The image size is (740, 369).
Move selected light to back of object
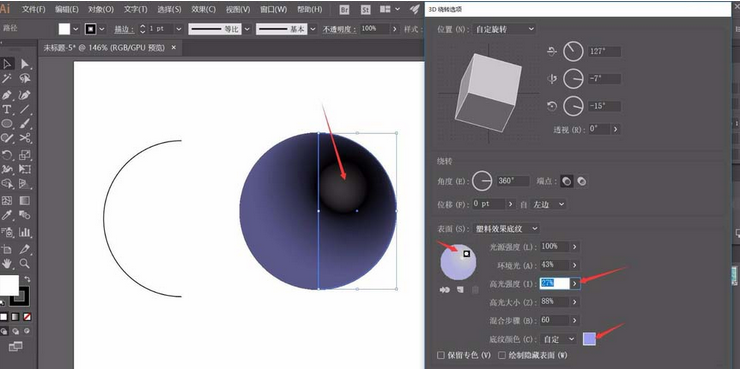pos(445,290)
